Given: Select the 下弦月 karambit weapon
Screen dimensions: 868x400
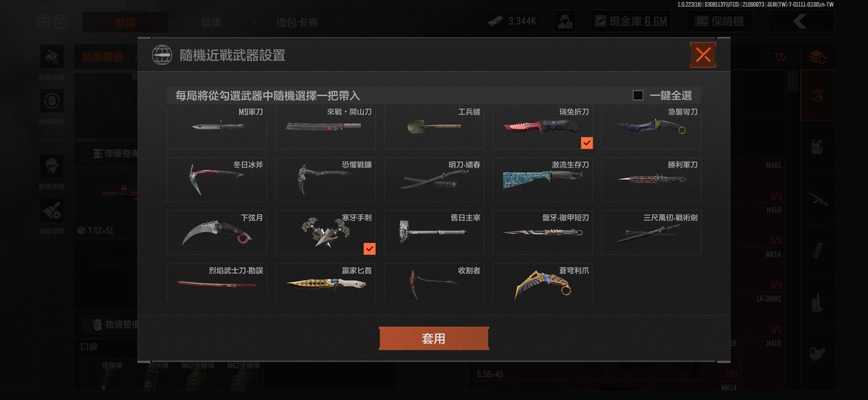Looking at the screenshot, I should (x=217, y=232).
